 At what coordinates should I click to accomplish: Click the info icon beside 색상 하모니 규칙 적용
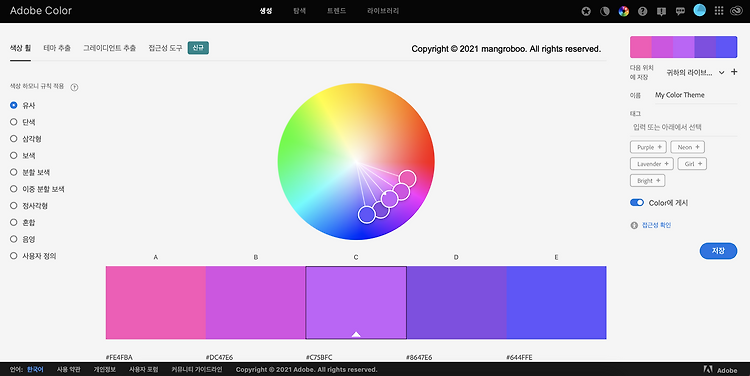(x=74, y=87)
